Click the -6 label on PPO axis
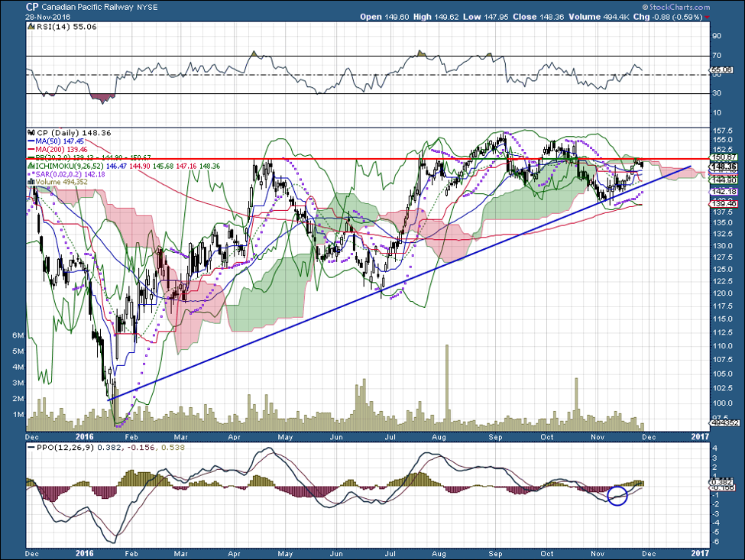The width and height of the screenshot is (745, 560). point(715,542)
